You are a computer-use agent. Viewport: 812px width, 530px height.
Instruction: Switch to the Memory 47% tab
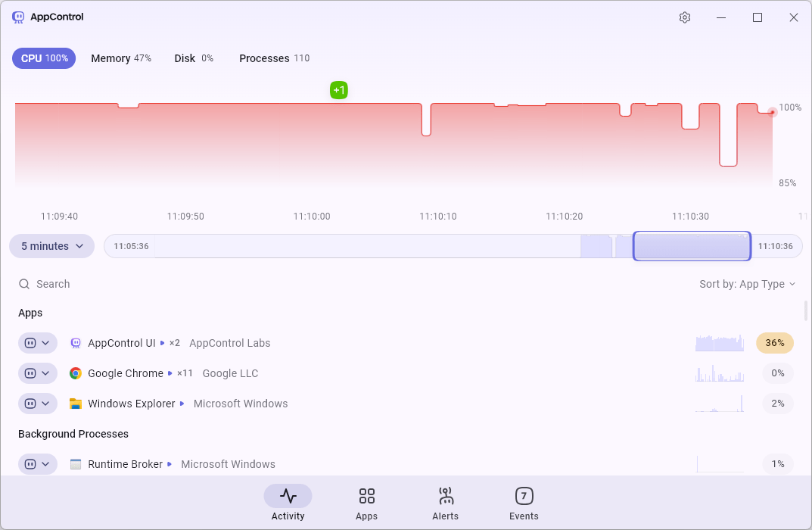(x=121, y=58)
